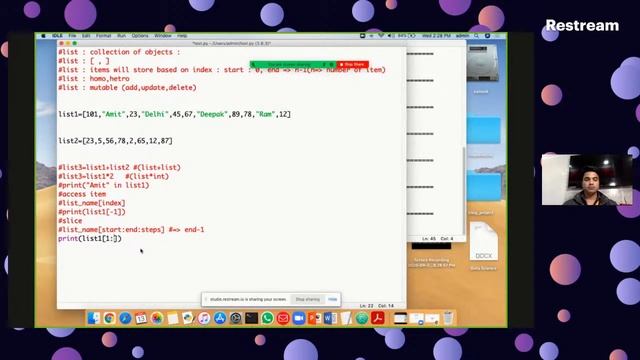Click the '#list3=list1+list2' comment line
Screen dimensions: 640x360
[119, 167]
